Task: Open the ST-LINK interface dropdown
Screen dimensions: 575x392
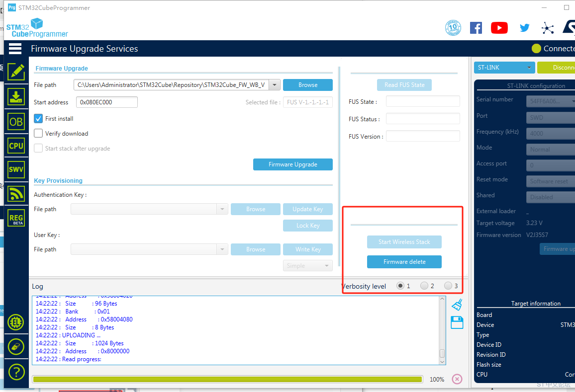Action: (504, 68)
